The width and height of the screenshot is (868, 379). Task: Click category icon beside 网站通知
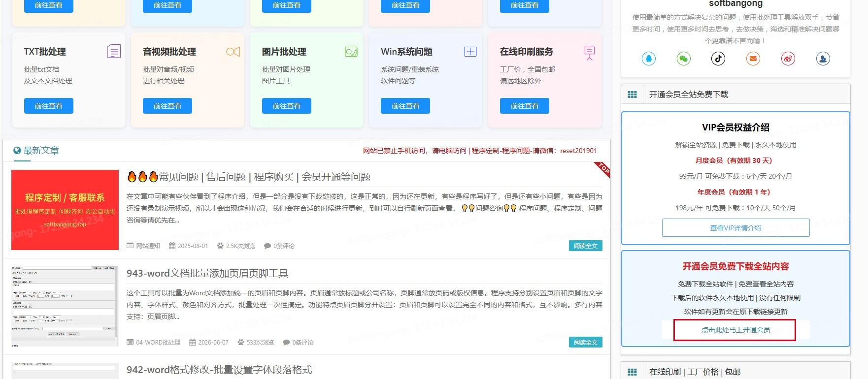tap(130, 246)
